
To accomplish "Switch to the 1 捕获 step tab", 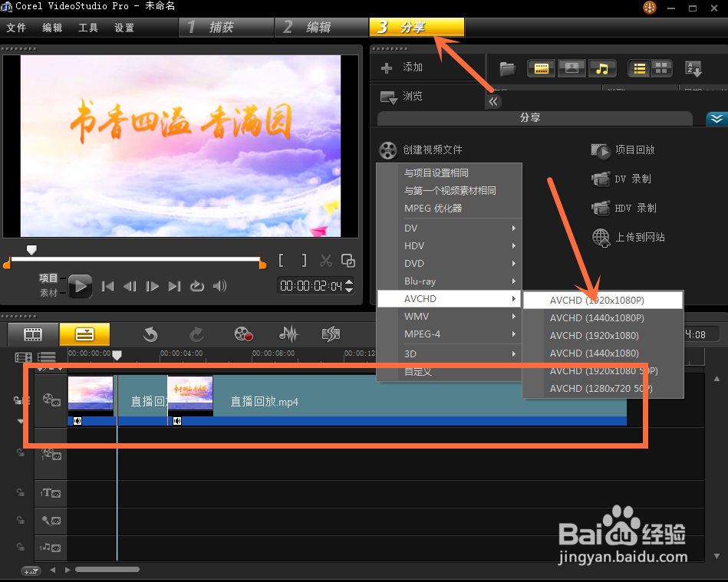I will (x=226, y=28).
